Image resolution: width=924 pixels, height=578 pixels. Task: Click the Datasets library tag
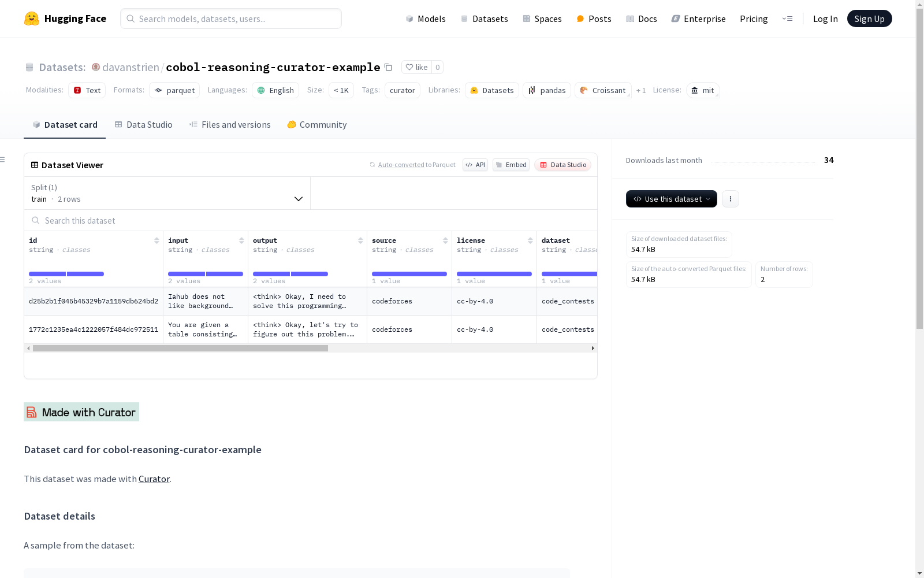pyautogui.click(x=492, y=90)
